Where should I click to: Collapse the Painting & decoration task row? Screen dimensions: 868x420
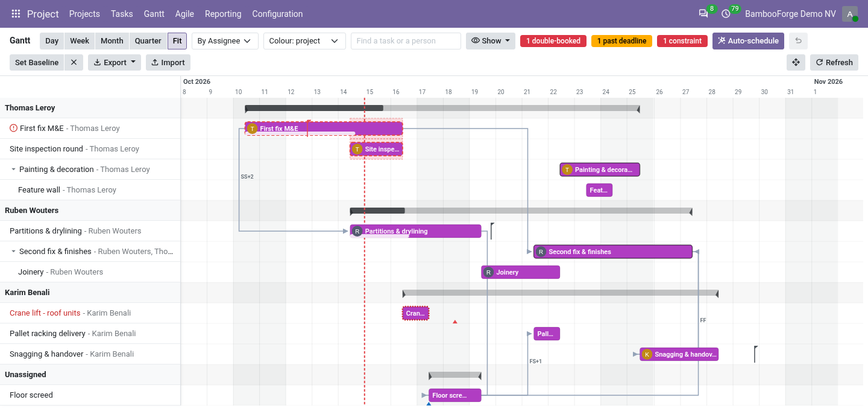[x=13, y=170]
